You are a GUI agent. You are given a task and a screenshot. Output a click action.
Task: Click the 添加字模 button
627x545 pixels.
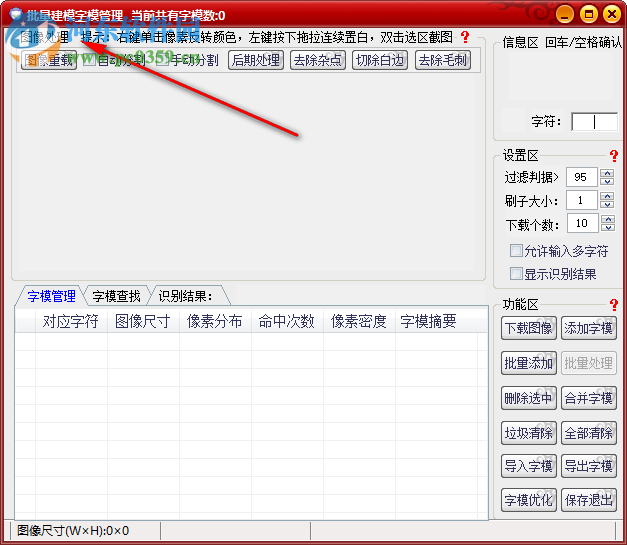pyautogui.click(x=589, y=328)
